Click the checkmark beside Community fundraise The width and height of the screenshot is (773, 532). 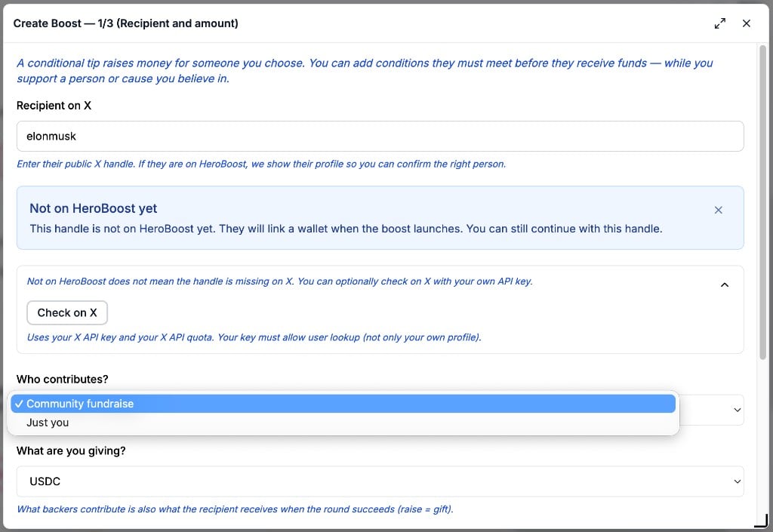tap(19, 404)
